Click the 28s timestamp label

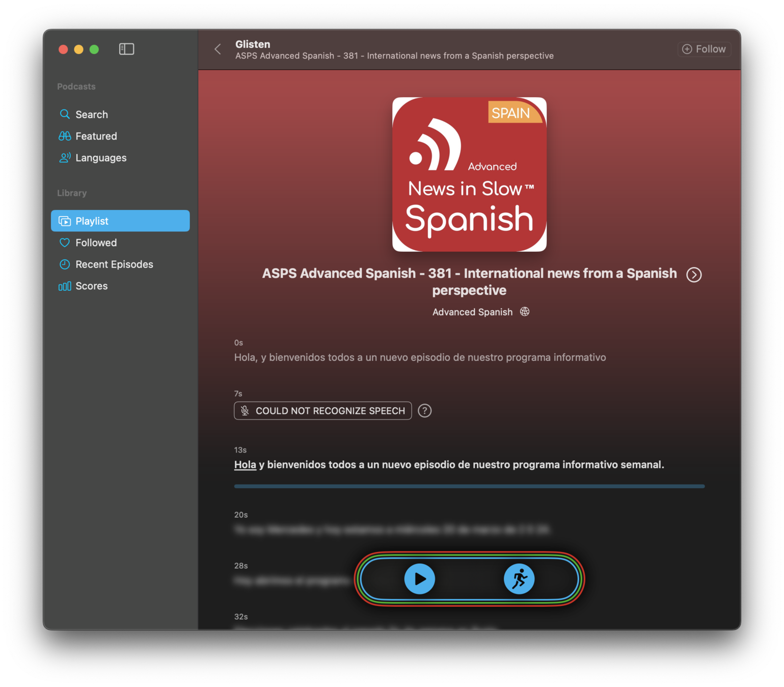tap(241, 566)
